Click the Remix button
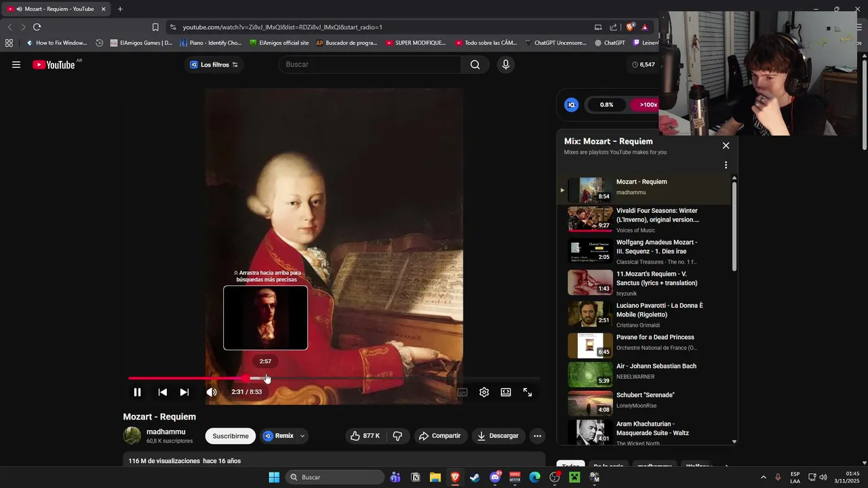Viewport: 868px width, 488px height. (279, 436)
